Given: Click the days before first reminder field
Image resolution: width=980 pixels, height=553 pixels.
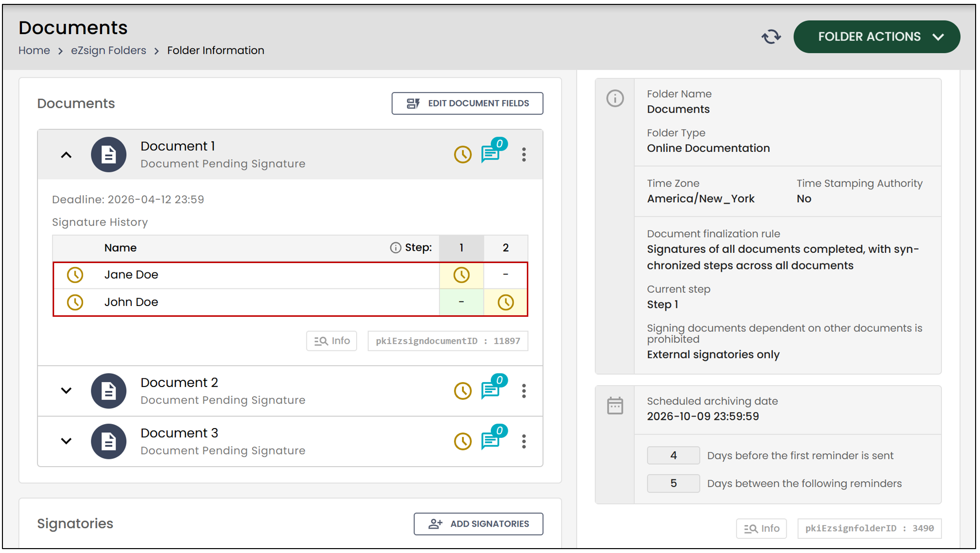Looking at the screenshot, I should (673, 455).
